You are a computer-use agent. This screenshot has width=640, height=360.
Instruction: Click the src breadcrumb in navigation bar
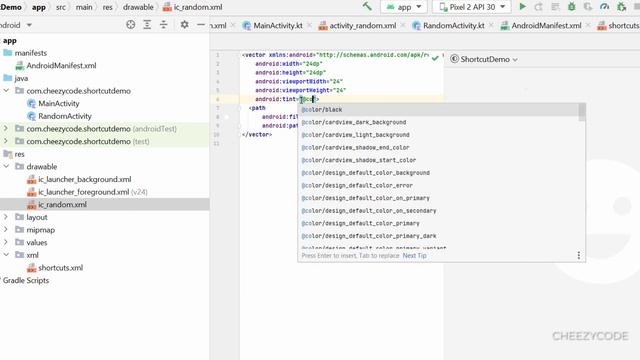pos(61,7)
